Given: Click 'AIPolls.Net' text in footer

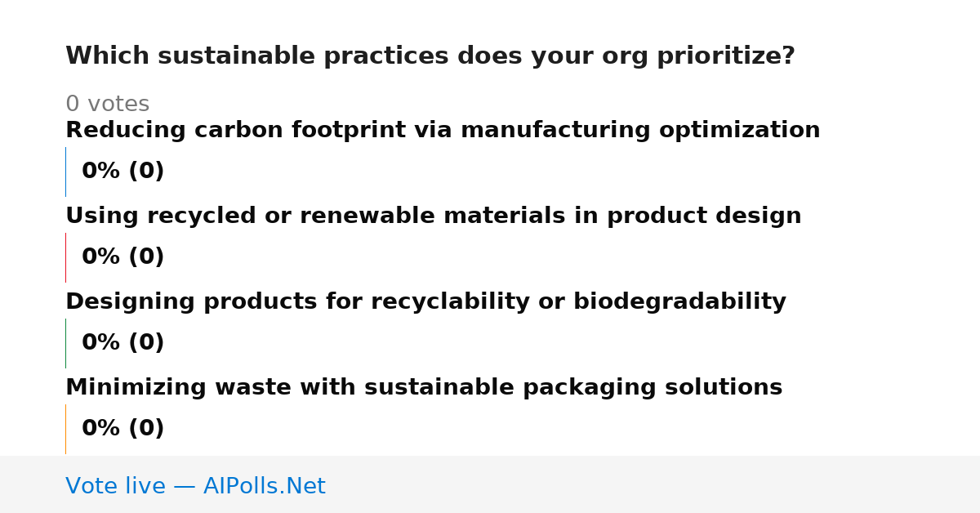Looking at the screenshot, I should click(265, 486).
